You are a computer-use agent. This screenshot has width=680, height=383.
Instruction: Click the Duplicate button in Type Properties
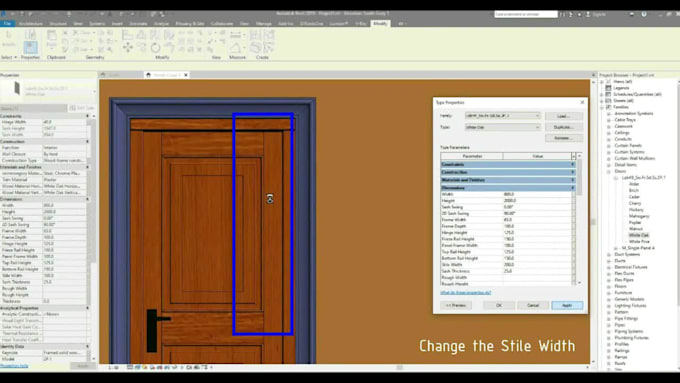[x=563, y=127]
